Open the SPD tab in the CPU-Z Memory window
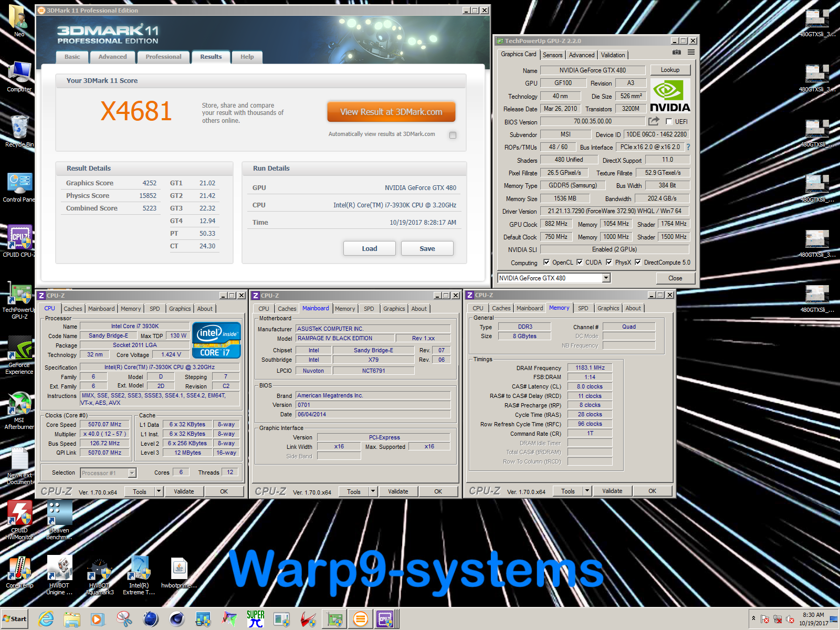 (583, 308)
